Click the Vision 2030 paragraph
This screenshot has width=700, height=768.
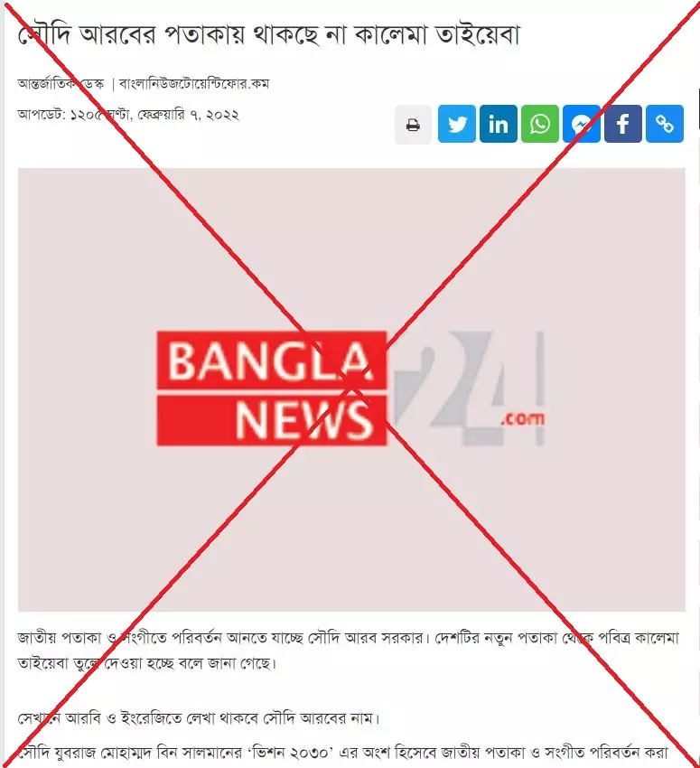point(342,753)
